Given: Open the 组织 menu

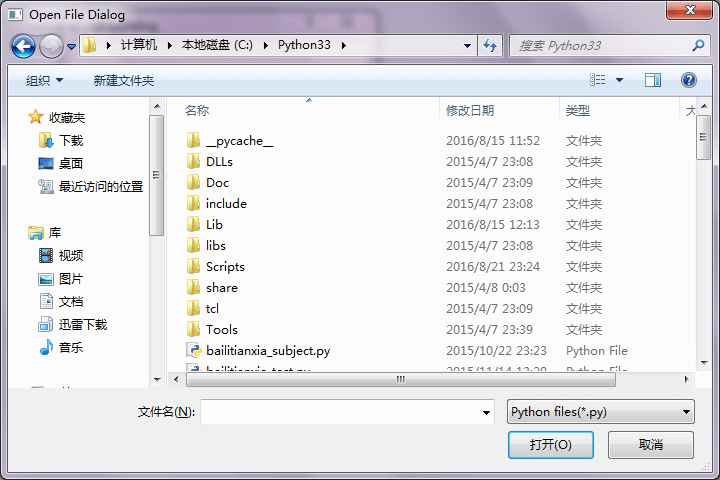Looking at the screenshot, I should [x=44, y=81].
